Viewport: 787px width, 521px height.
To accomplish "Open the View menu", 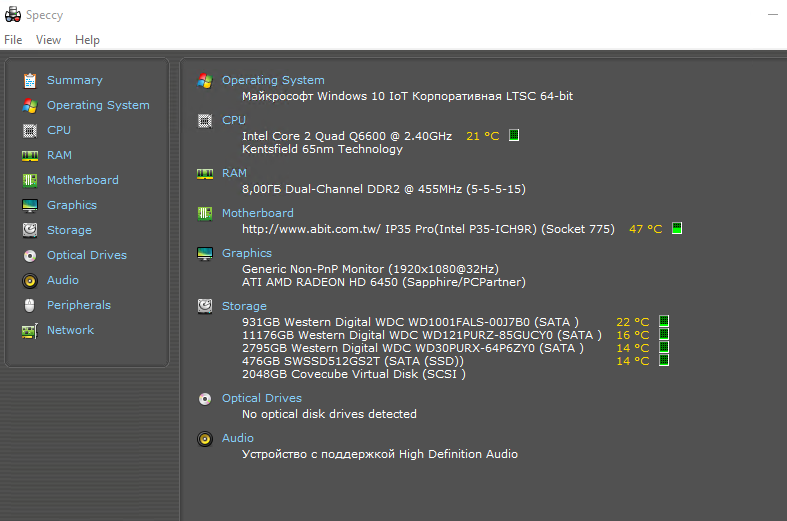I will coord(48,40).
